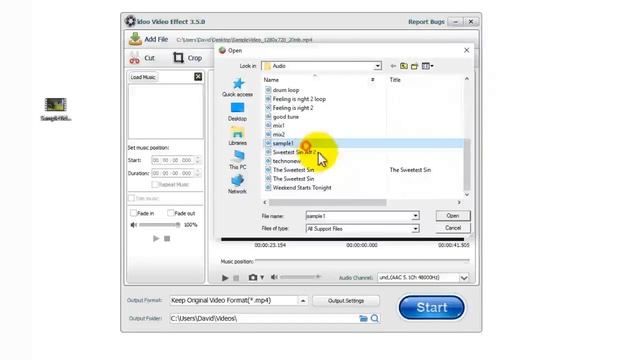Enable the Fade in checkbox
The height and width of the screenshot is (360, 640).
[x=133, y=213]
